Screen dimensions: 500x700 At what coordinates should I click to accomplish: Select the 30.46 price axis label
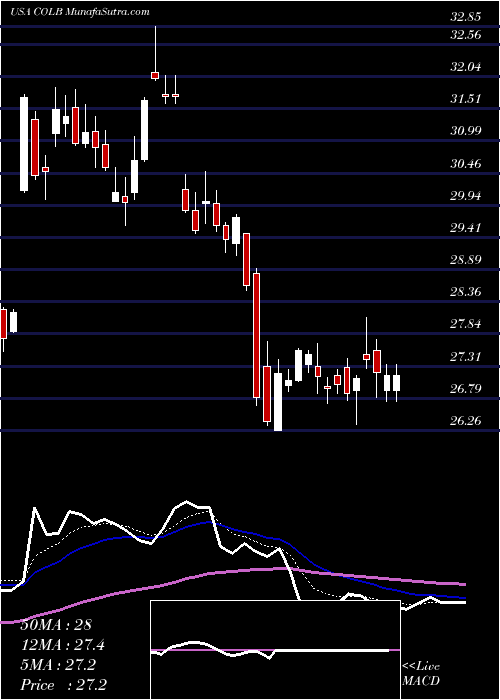click(466, 163)
